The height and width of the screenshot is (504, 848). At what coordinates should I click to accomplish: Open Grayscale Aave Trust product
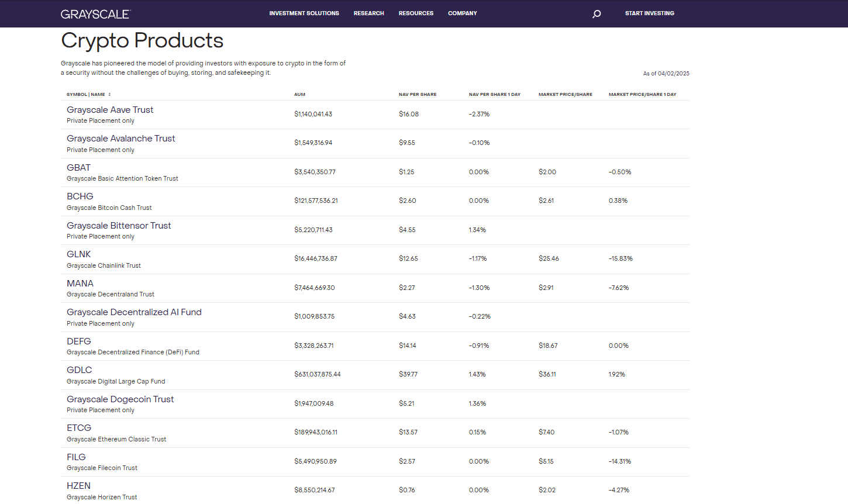(110, 110)
